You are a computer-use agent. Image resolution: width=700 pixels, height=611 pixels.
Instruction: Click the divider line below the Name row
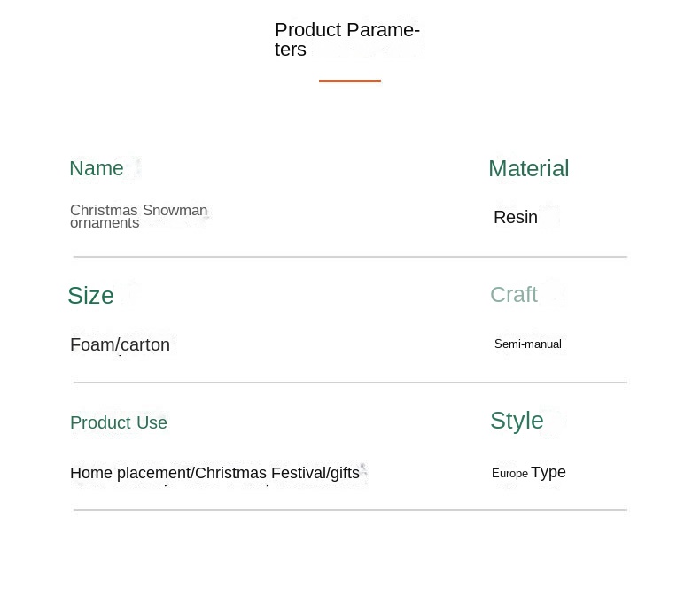(x=350, y=257)
